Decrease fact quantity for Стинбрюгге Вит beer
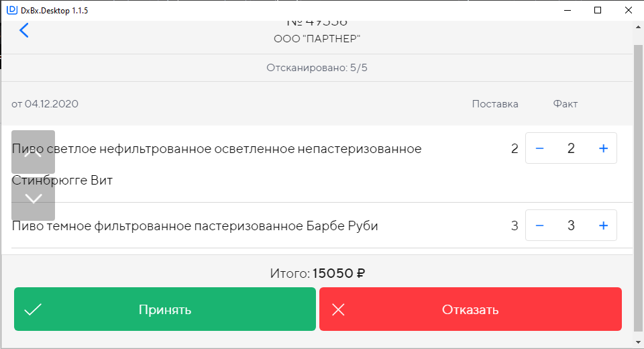This screenshot has height=349, width=644. point(539,148)
